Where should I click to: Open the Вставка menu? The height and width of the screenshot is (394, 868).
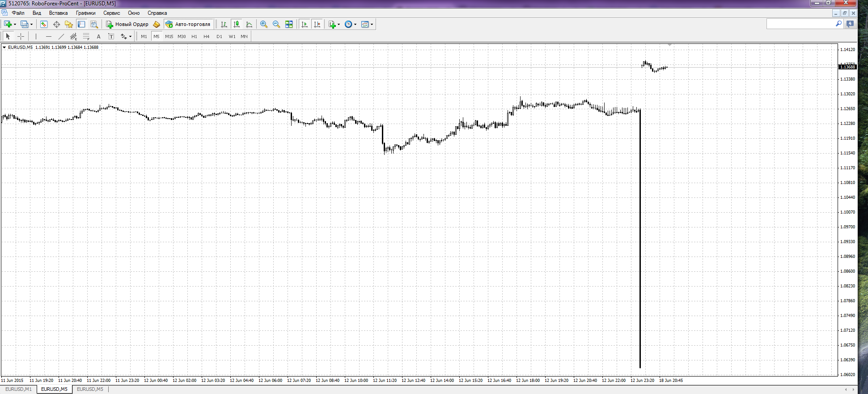(59, 13)
